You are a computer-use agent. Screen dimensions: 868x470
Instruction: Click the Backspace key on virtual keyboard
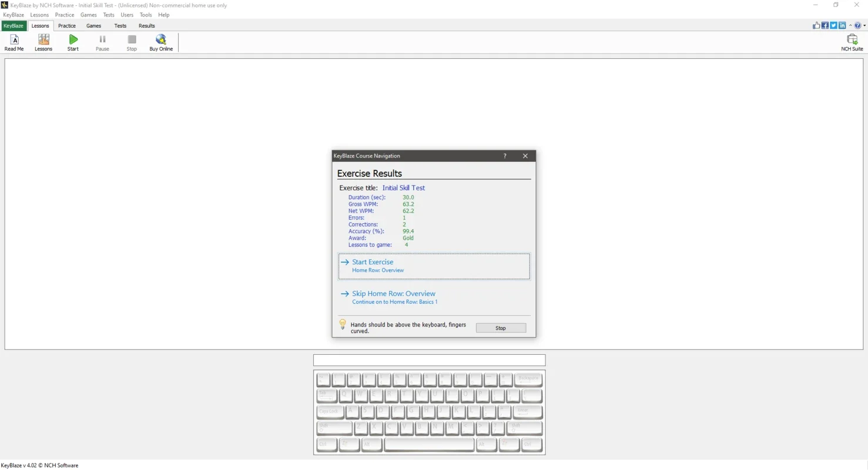(528, 380)
